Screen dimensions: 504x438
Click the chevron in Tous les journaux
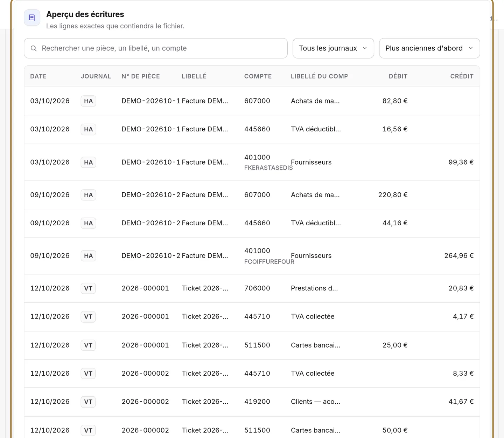(365, 48)
